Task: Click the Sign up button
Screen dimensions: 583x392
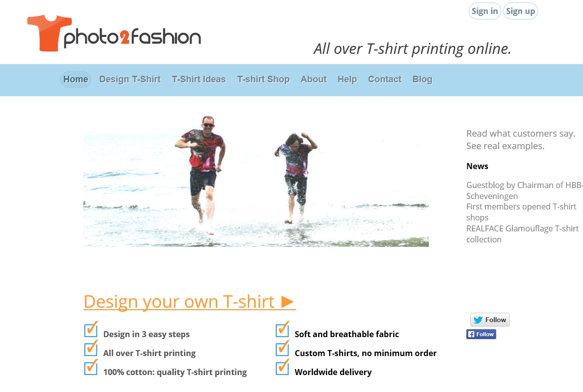Action: tap(521, 11)
